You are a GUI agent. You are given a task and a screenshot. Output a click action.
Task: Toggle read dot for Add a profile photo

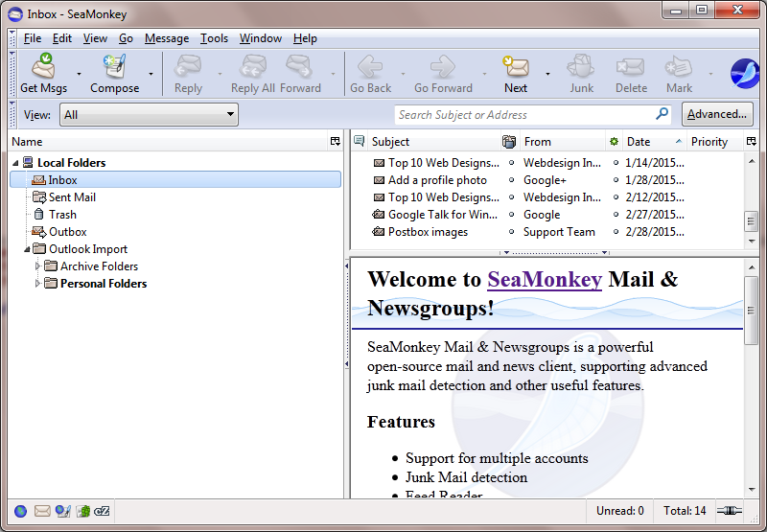point(511,180)
